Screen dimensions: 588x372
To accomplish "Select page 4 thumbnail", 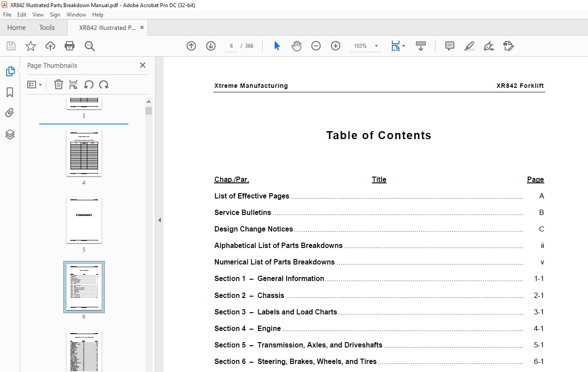I will (x=84, y=153).
